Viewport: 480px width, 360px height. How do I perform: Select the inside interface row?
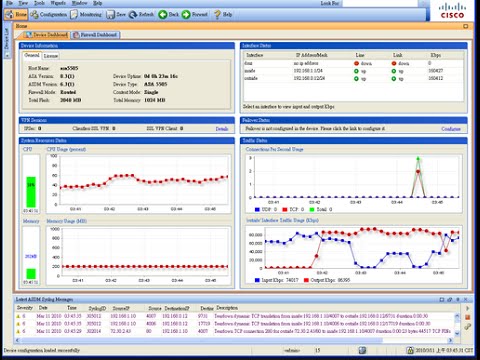[x=353, y=71]
